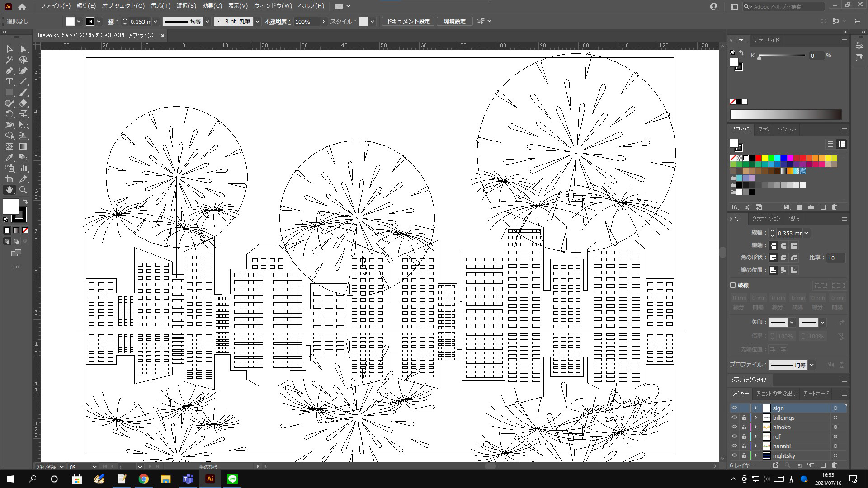Expand the hinoko layer contents

click(x=755, y=427)
